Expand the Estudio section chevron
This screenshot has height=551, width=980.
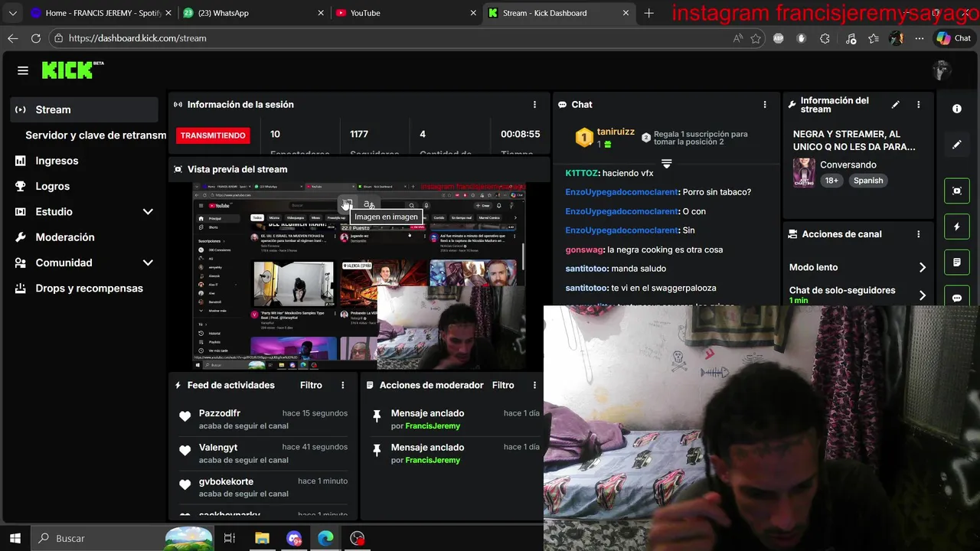coord(148,212)
